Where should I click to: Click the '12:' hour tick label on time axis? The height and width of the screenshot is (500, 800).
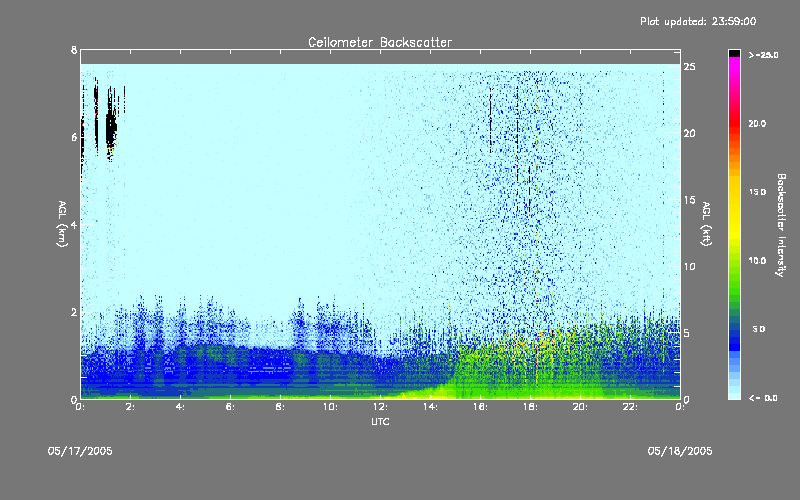pyautogui.click(x=380, y=407)
